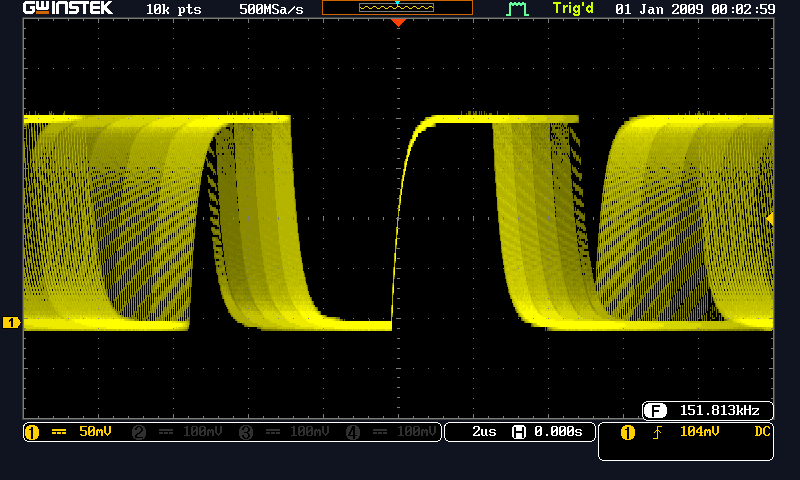
Task: Click the 500MSa/s sample rate readout
Action: [271, 9]
